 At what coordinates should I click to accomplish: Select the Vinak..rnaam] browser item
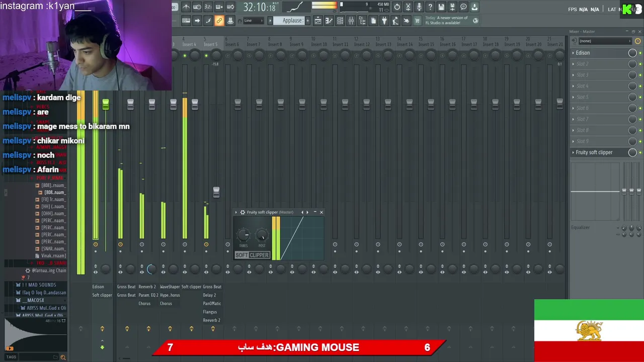pos(53,256)
